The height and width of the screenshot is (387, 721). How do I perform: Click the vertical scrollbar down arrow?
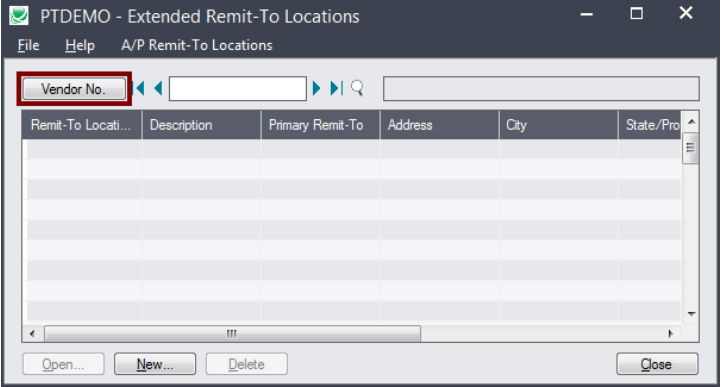(691, 314)
